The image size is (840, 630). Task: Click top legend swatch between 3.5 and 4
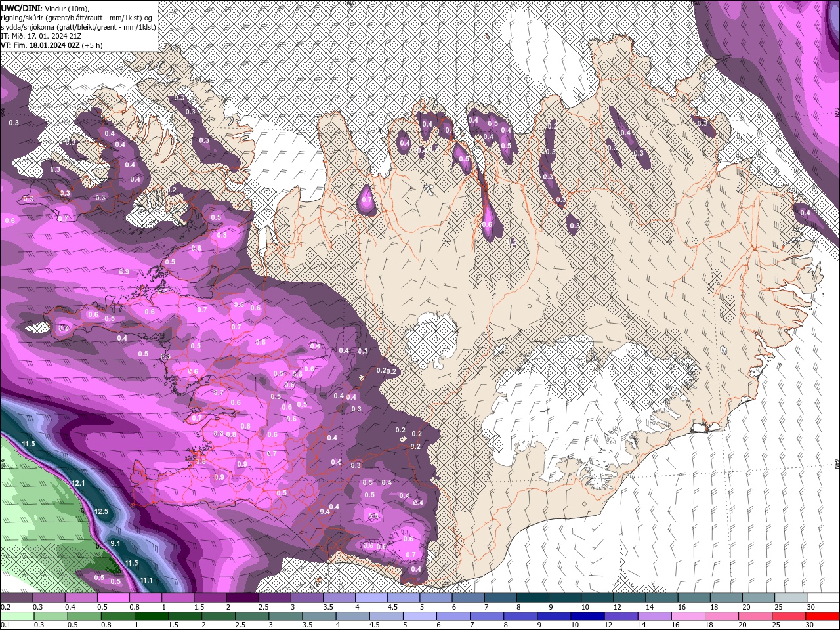coord(339,598)
